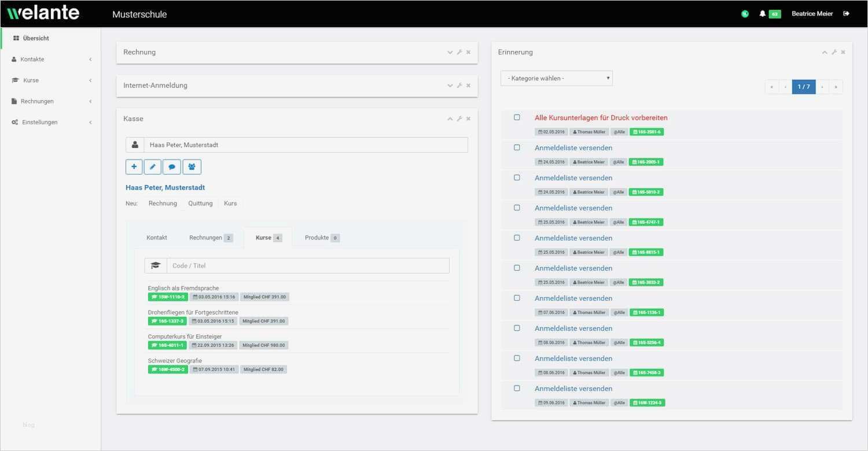Tick checkbox of reminder tagged 165-5256-4
The width and height of the screenshot is (868, 451).
pos(517,328)
